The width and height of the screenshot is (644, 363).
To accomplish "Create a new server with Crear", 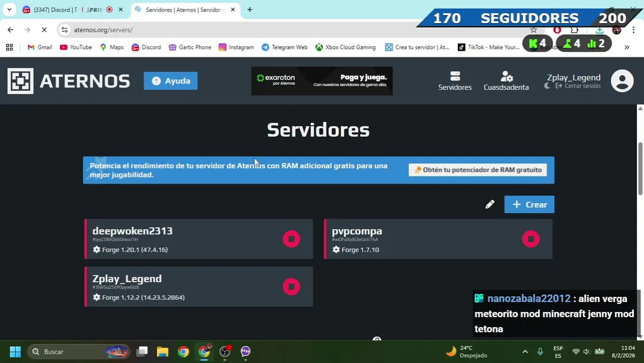I will point(529,205).
